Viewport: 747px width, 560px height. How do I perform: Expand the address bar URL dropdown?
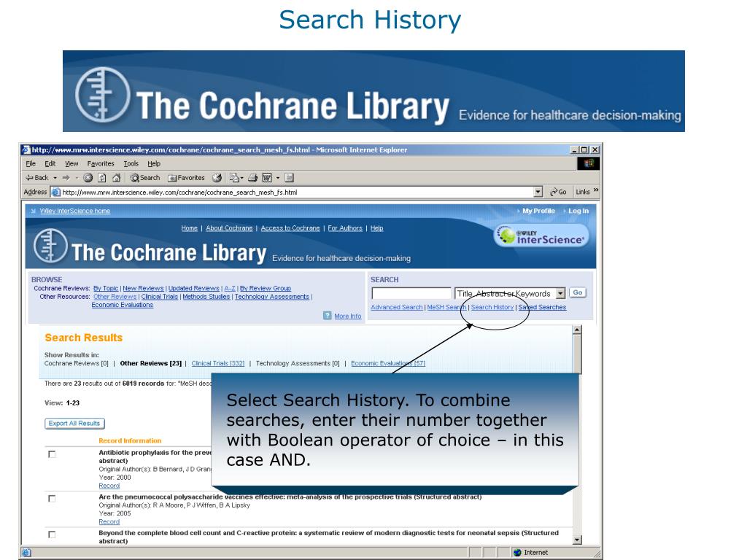[x=538, y=192]
